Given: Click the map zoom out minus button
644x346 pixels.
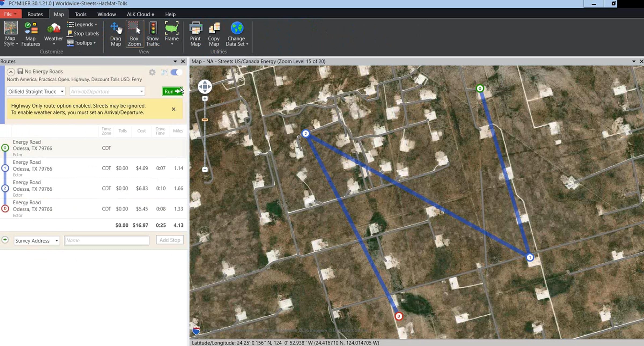Looking at the screenshot, I should (205, 170).
